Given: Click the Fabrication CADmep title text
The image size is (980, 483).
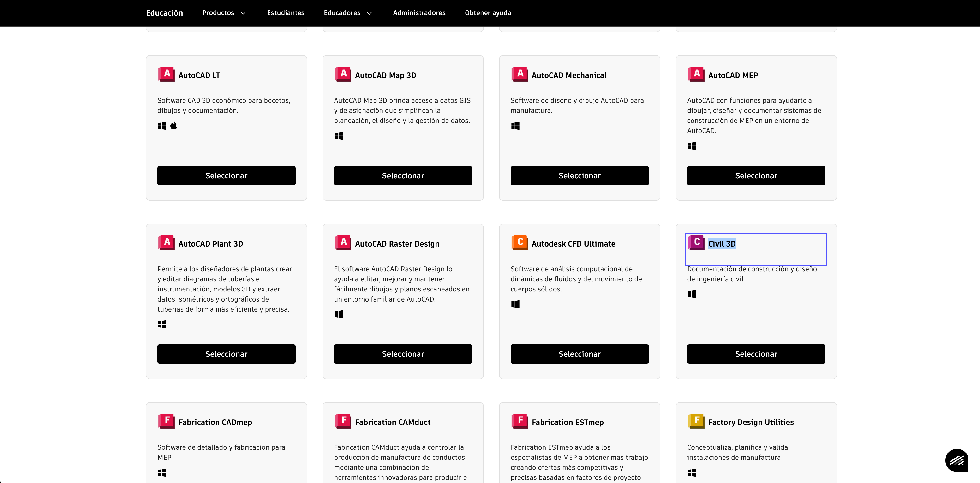Looking at the screenshot, I should [x=215, y=422].
